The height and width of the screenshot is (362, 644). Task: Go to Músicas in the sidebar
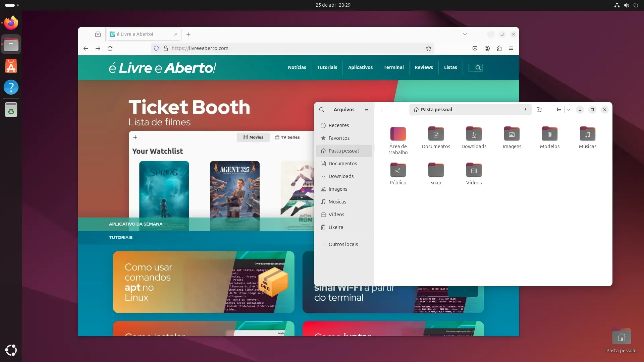(344, 202)
